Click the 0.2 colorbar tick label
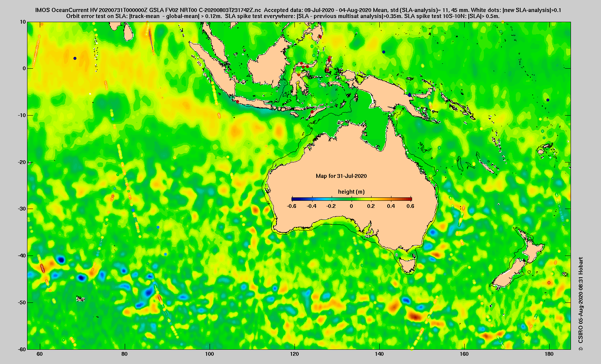This screenshot has width=601, height=364. (371, 206)
